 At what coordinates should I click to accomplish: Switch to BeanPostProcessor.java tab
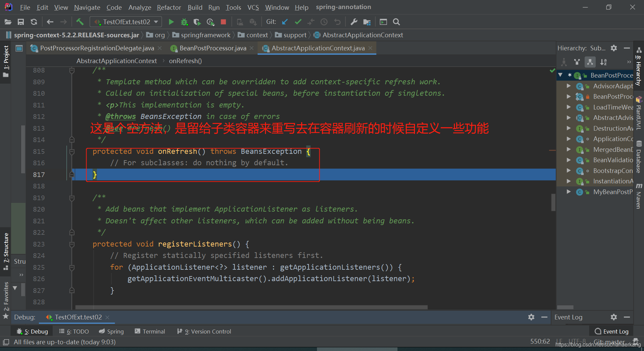(213, 48)
